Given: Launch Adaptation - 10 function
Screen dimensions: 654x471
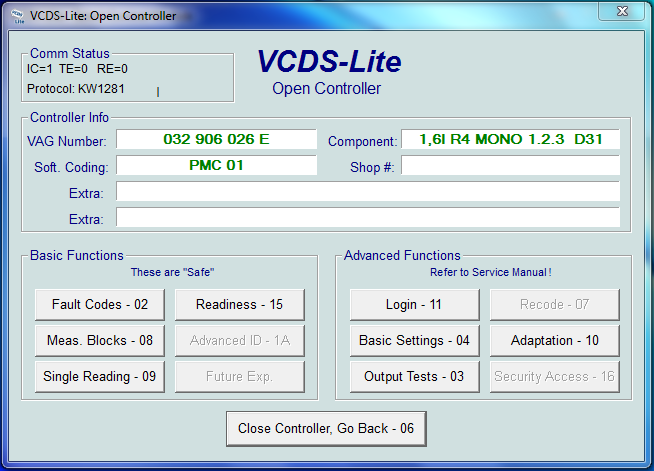Looking at the screenshot, I should click(x=554, y=341).
